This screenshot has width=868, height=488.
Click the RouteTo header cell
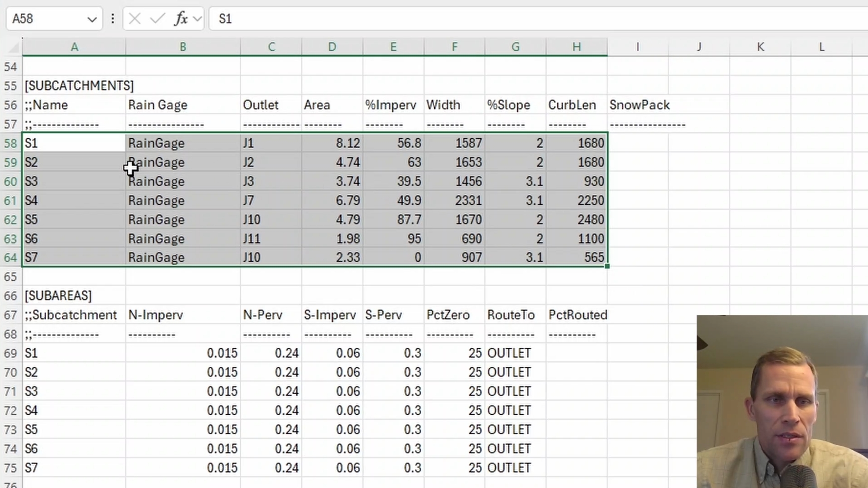pos(515,315)
